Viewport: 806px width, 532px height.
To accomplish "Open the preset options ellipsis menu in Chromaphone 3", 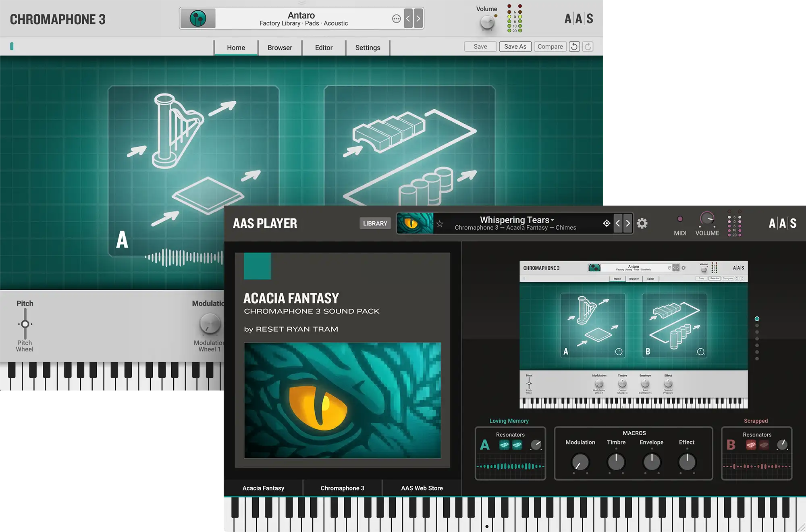I will (x=397, y=19).
